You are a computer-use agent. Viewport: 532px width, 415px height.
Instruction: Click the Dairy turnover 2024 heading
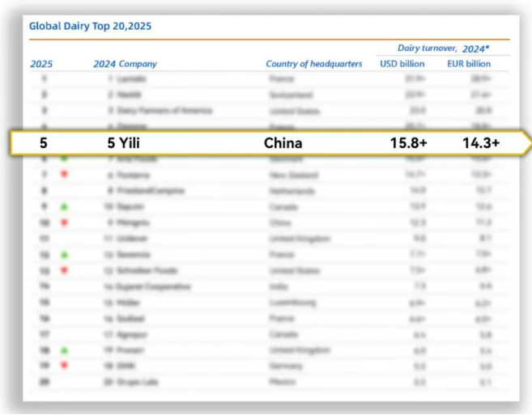pos(443,49)
